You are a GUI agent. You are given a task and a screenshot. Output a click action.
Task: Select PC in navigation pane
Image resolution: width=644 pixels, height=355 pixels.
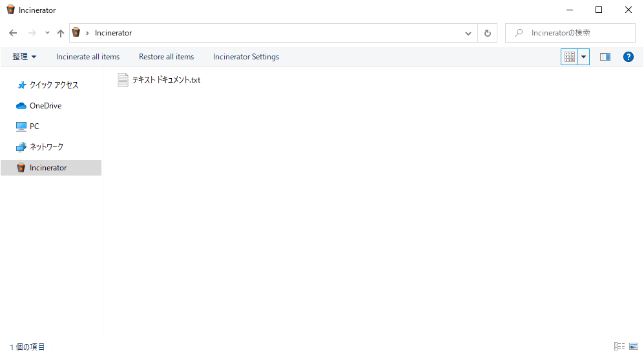[34, 127]
